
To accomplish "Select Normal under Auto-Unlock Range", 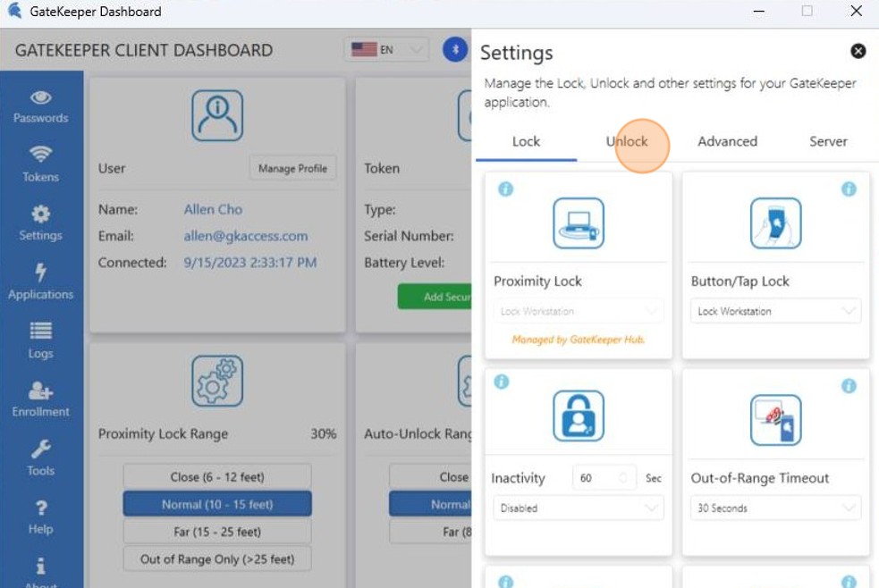I will (x=430, y=505).
